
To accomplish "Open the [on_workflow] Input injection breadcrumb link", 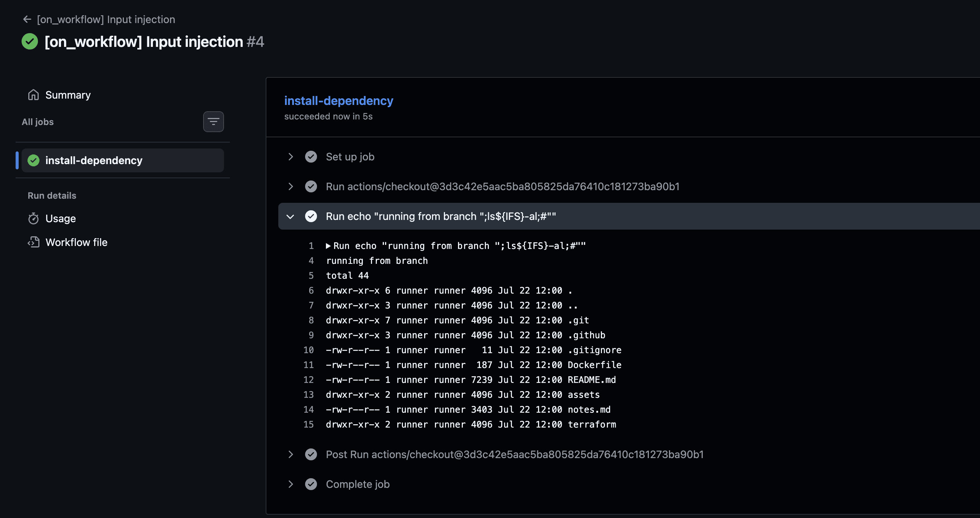I will [106, 19].
